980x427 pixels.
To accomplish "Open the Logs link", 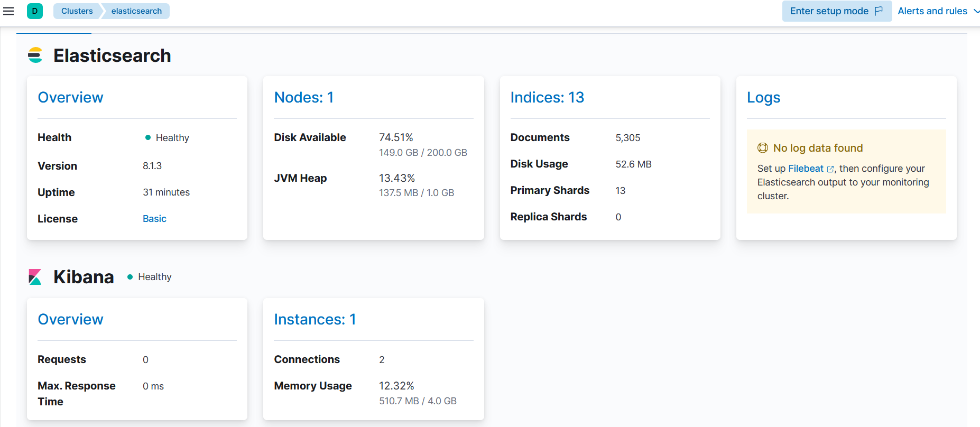I will 763,97.
